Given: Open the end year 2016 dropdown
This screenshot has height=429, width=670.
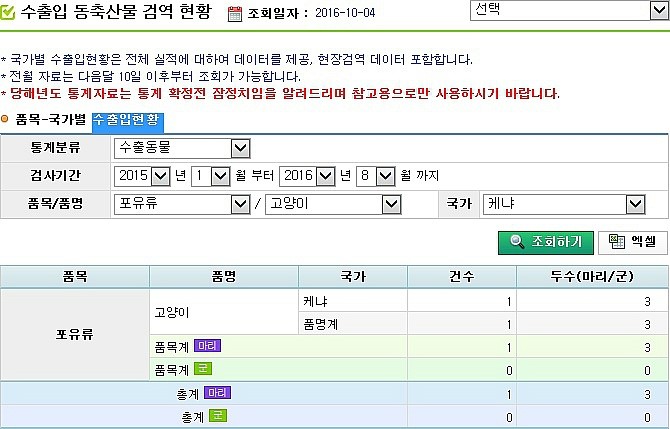Looking at the screenshot, I should click(307, 176).
